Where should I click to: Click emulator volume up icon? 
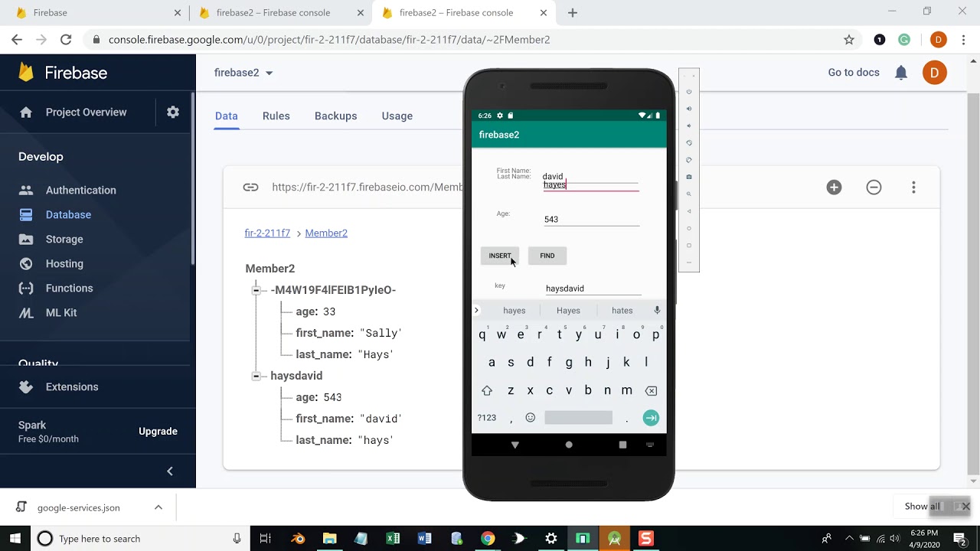pos(689,109)
